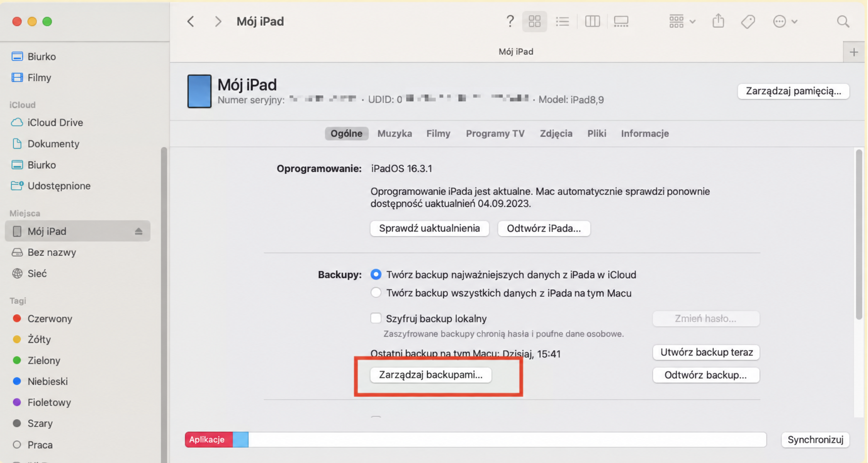
Task: Click Zmień hasło button
Action: (706, 318)
